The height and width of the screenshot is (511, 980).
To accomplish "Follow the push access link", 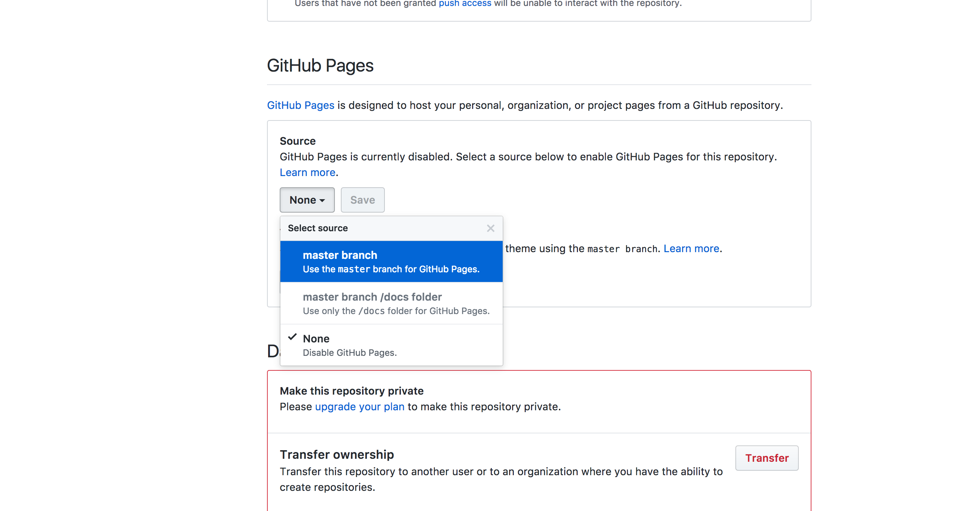I will (465, 3).
